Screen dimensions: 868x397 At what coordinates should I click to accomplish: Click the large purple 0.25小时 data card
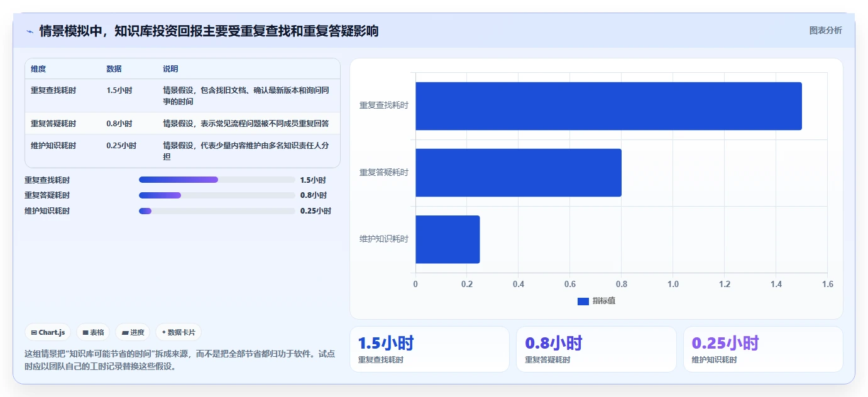click(x=763, y=349)
